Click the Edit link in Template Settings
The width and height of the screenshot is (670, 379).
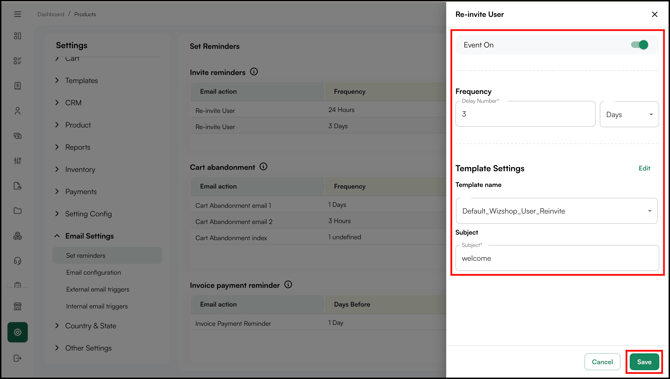tap(644, 168)
